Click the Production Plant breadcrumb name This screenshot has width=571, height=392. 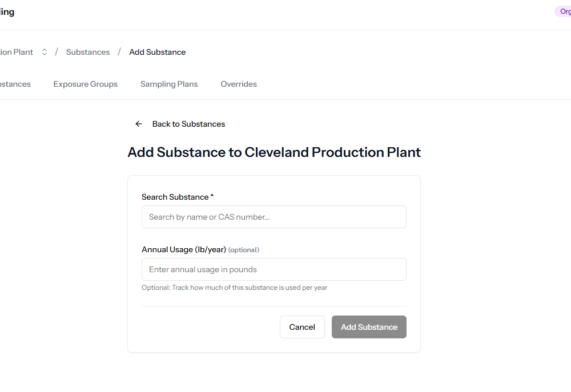point(17,52)
